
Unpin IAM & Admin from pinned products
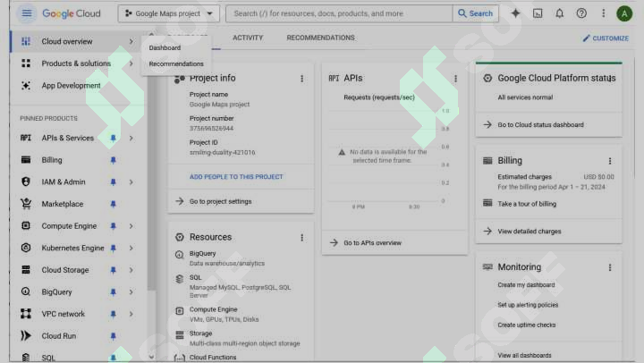pyautogui.click(x=113, y=181)
